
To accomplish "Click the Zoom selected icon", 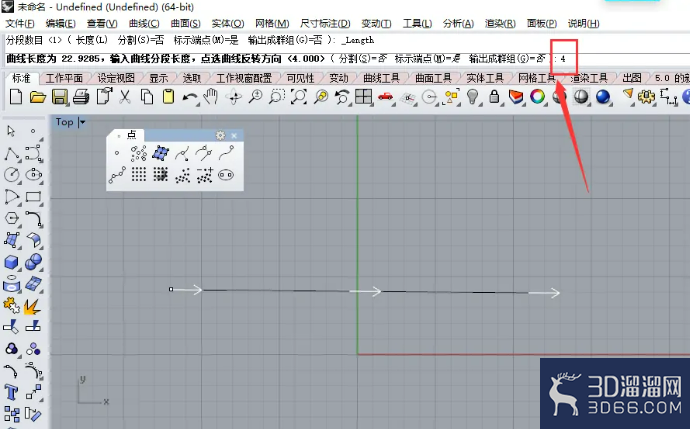I will click(321, 97).
